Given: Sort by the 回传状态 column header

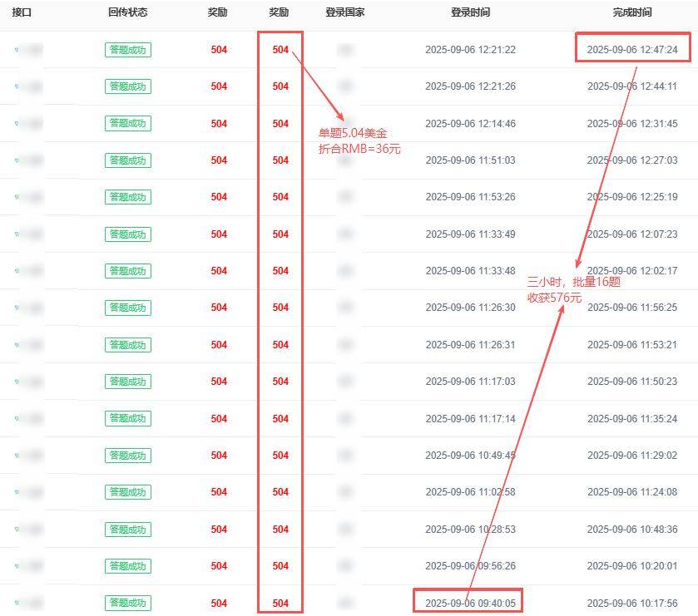Looking at the screenshot, I should click(x=127, y=12).
